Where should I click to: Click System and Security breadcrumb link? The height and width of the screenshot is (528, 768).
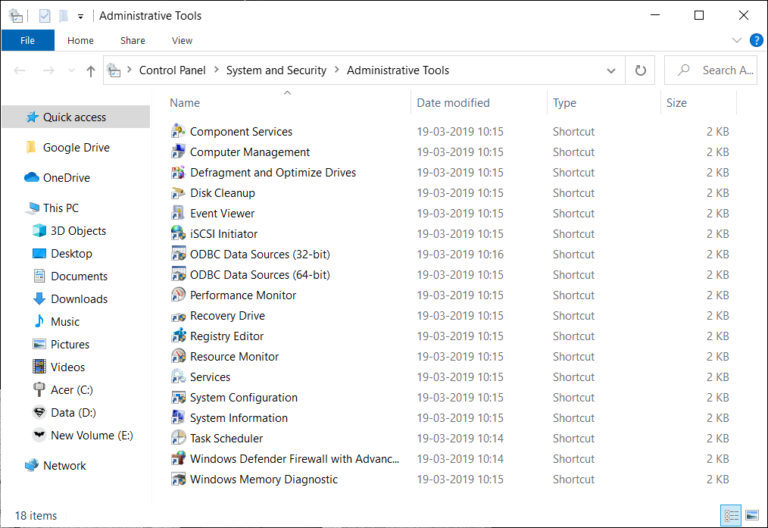pyautogui.click(x=276, y=71)
